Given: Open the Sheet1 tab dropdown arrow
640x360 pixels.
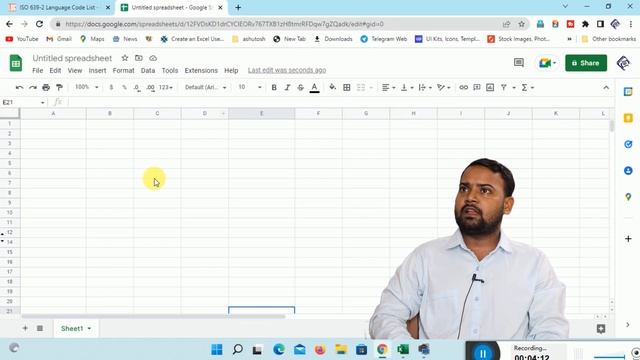Looking at the screenshot, I should coord(89,329).
